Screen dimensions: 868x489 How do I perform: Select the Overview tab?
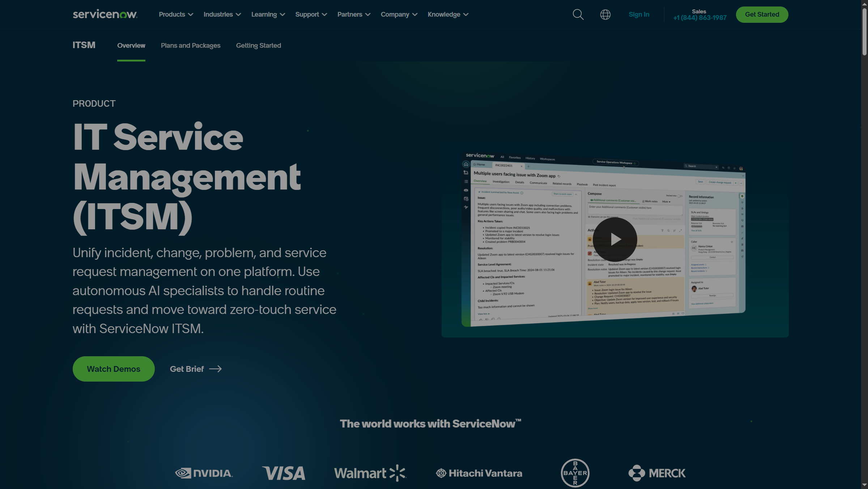131,46
